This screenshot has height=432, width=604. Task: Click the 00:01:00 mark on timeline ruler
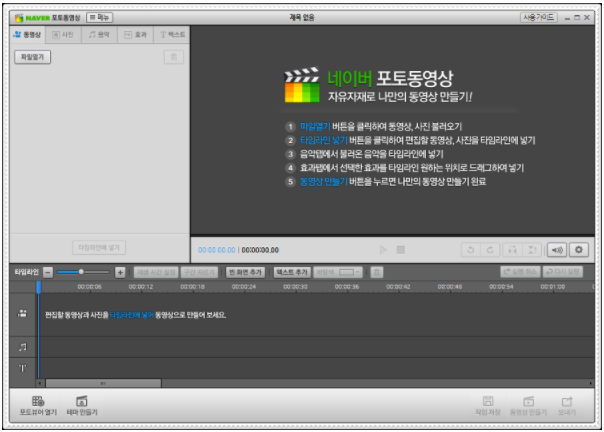(552, 287)
